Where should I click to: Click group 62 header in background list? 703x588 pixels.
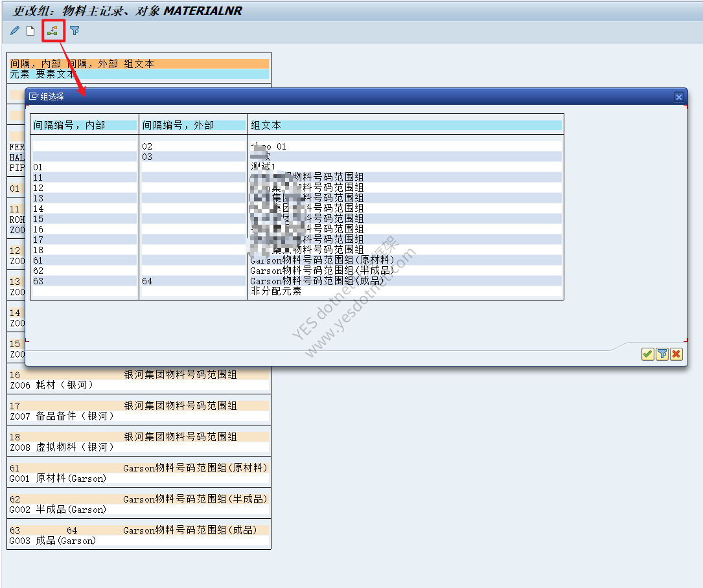[x=139, y=499]
